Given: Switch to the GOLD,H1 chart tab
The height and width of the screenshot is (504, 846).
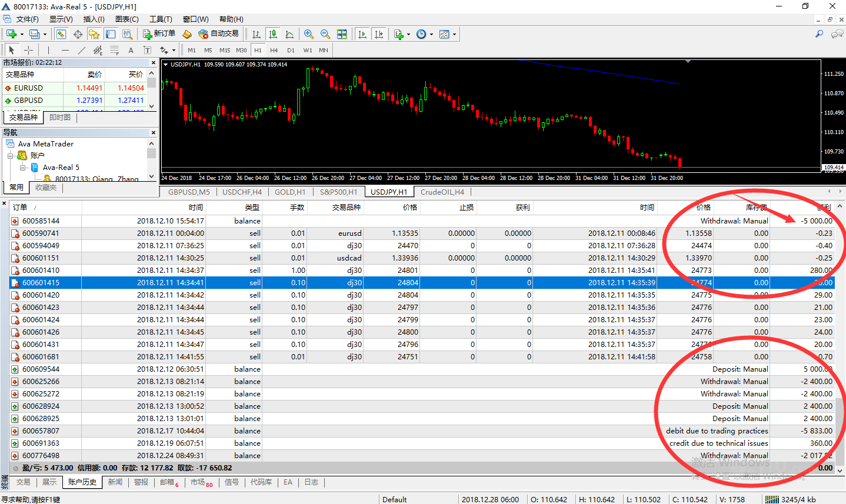Looking at the screenshot, I should (289, 192).
